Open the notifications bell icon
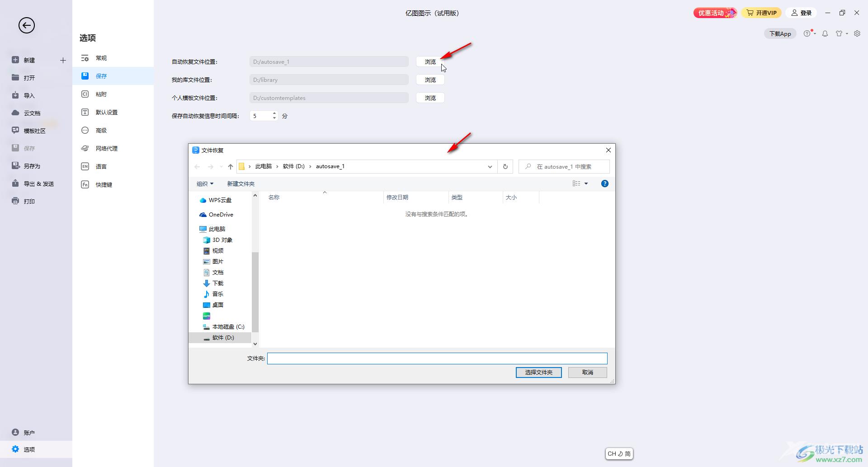868x467 pixels. [x=825, y=33]
